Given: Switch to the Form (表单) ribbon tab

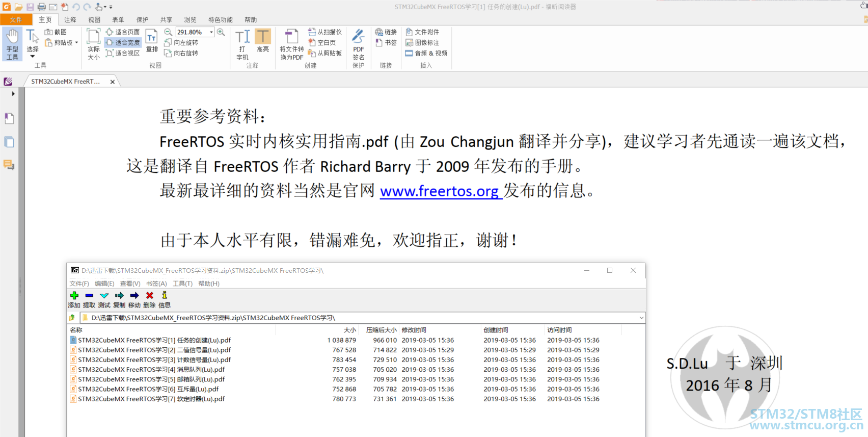Looking at the screenshot, I should [118, 20].
